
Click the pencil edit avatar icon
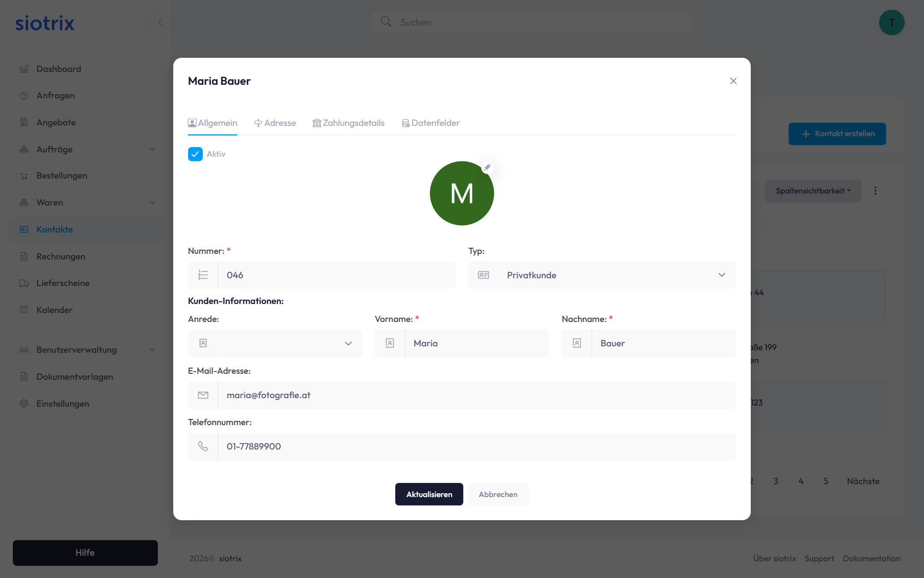(x=487, y=167)
